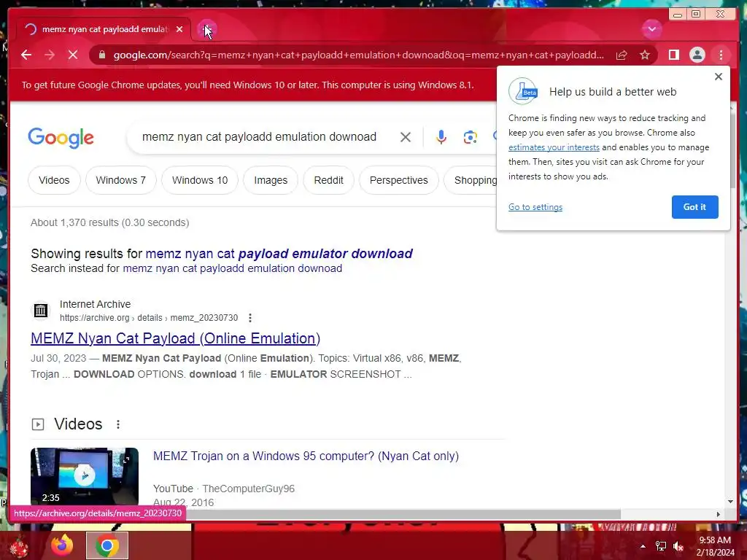
Task: Click inside the Google search box
Action: pyautogui.click(x=259, y=137)
